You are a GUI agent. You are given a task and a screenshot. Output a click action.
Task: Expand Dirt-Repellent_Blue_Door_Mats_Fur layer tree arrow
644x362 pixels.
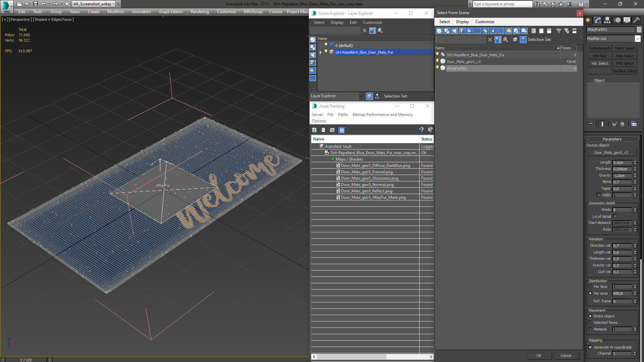pos(321,52)
